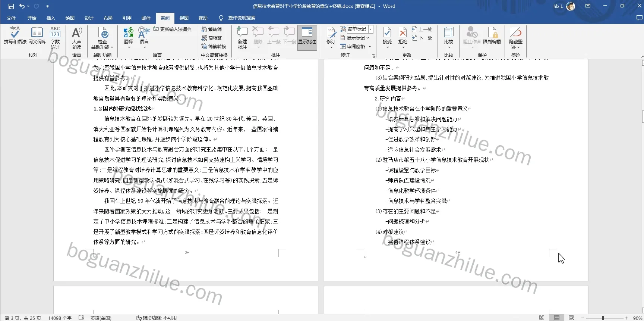Screen dimensions: 644x321
Task: Switch to Read Mode view in status bar
Action: (x=542, y=318)
